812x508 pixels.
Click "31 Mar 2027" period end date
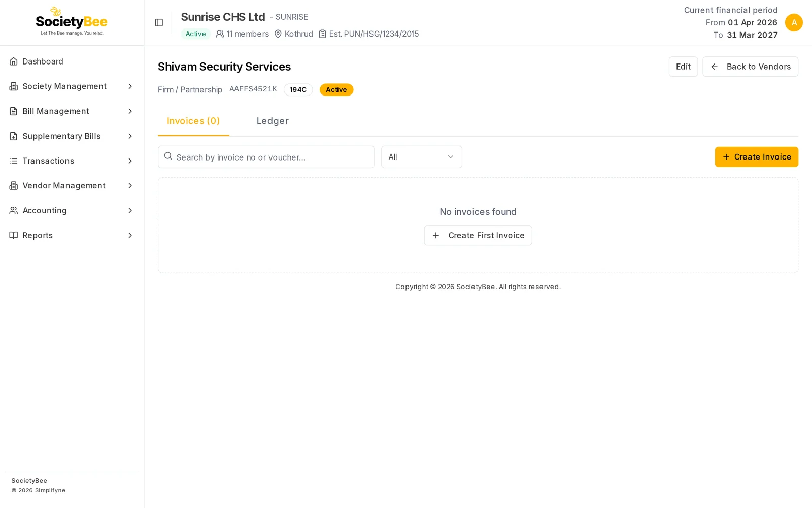(752, 35)
